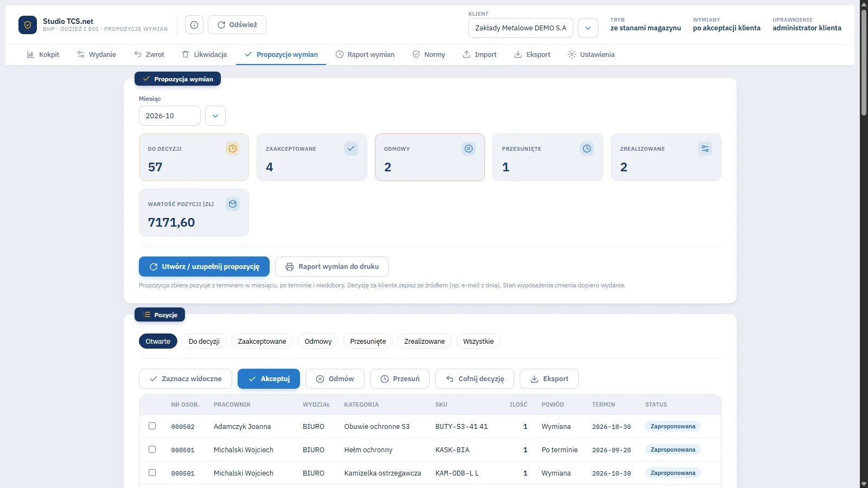Go to the Wydanie tab
868x488 pixels.
[x=97, y=55]
